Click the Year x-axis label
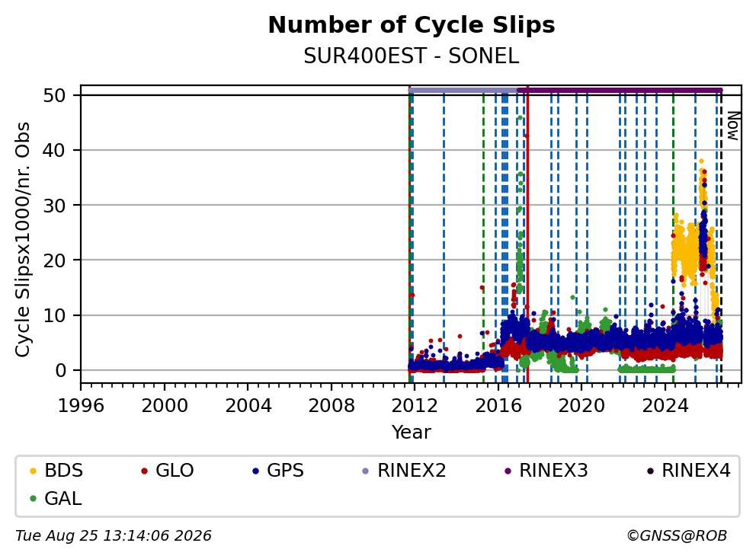The image size is (756, 559). click(x=412, y=433)
